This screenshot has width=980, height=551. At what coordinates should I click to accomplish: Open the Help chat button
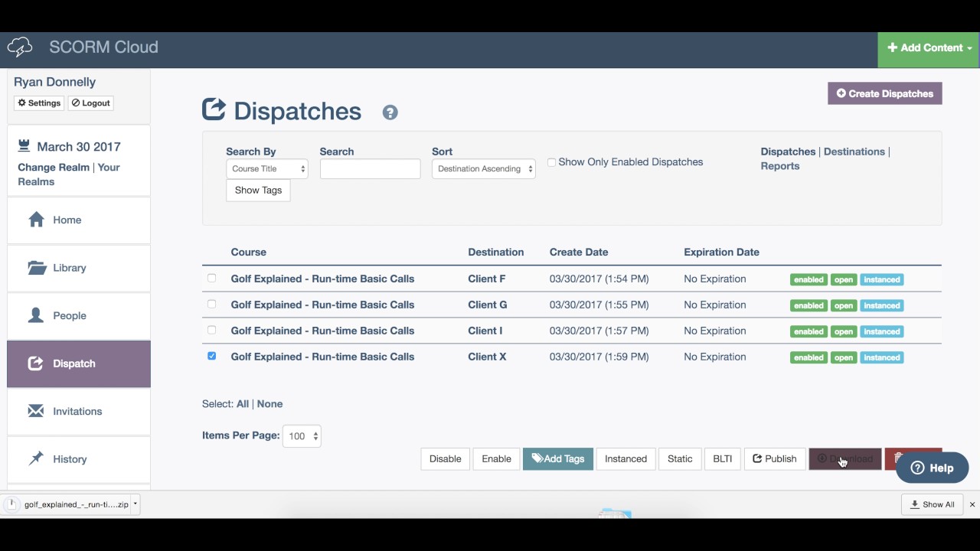coord(932,468)
